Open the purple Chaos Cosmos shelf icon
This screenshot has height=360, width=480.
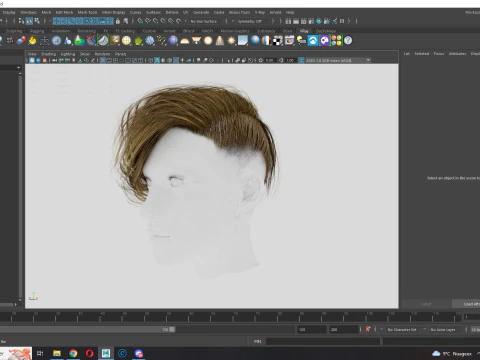325,41
